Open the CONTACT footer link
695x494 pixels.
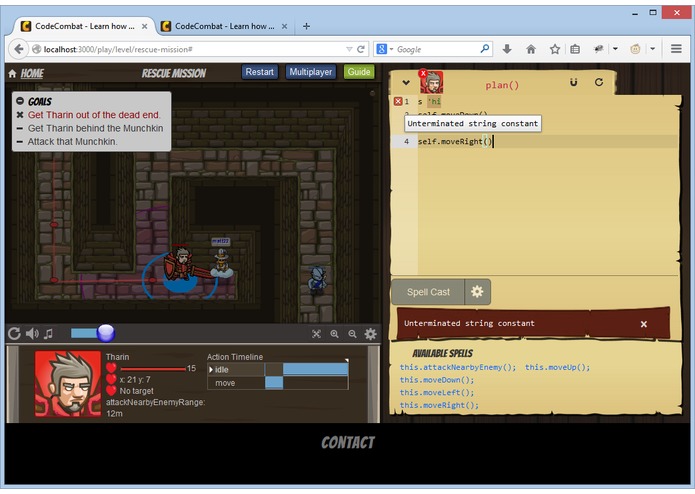[348, 443]
